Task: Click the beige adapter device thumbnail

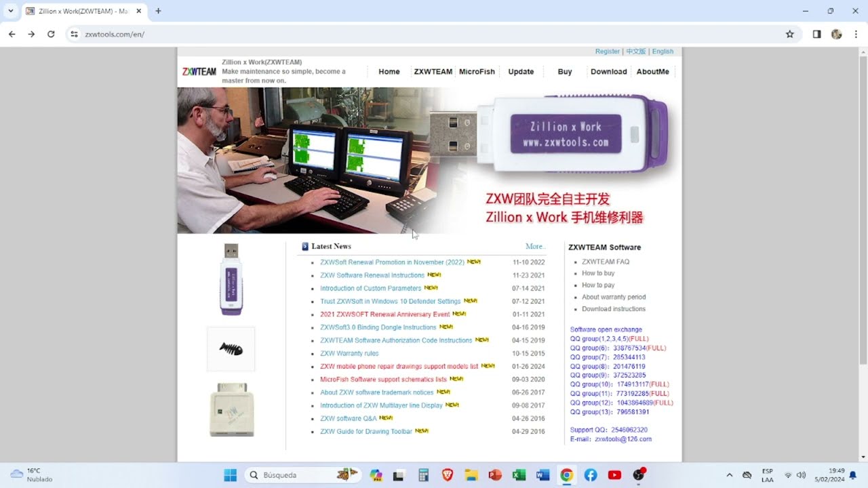Action: [231, 409]
